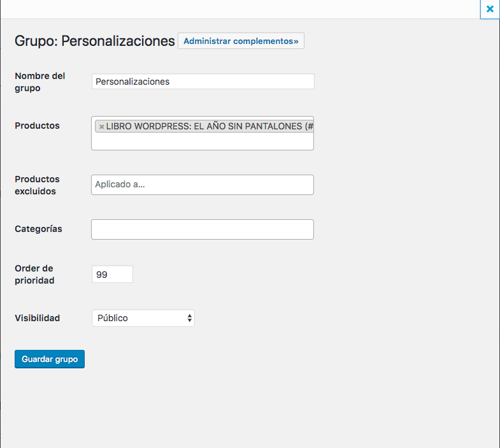The width and height of the screenshot is (500, 448).
Task: Open the Visibilidad dropdown set to Público
Action: [x=141, y=318]
